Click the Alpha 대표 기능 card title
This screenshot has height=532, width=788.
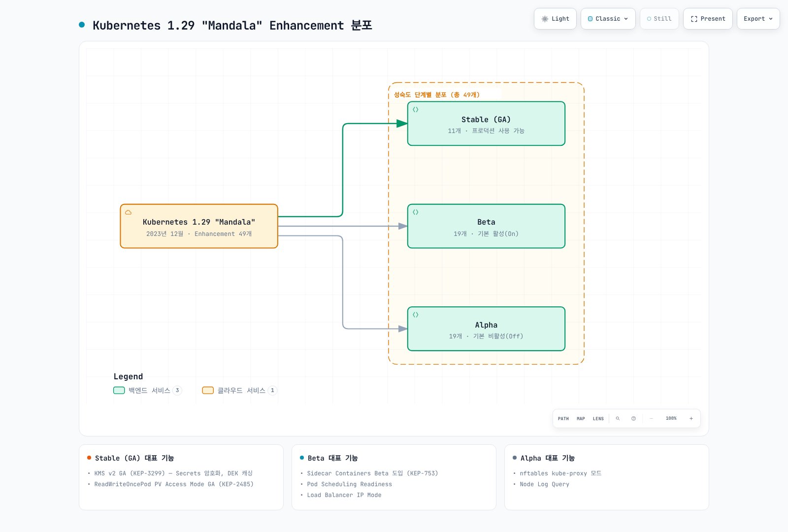548,458
